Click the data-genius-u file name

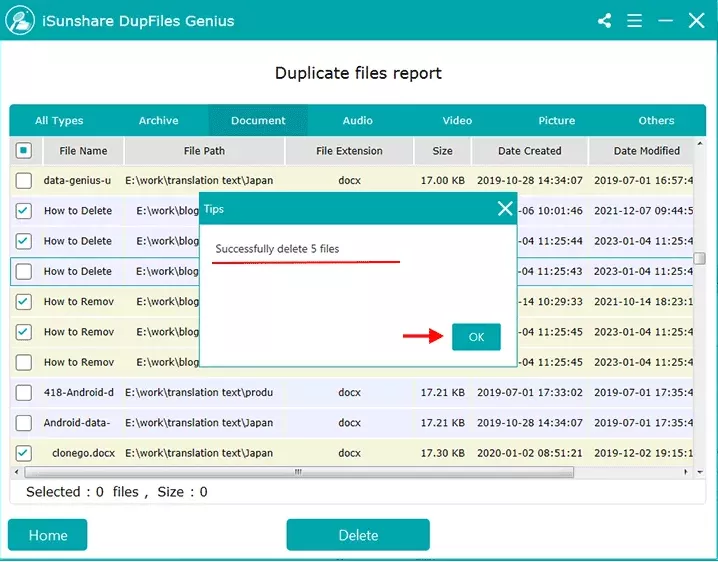click(x=77, y=180)
